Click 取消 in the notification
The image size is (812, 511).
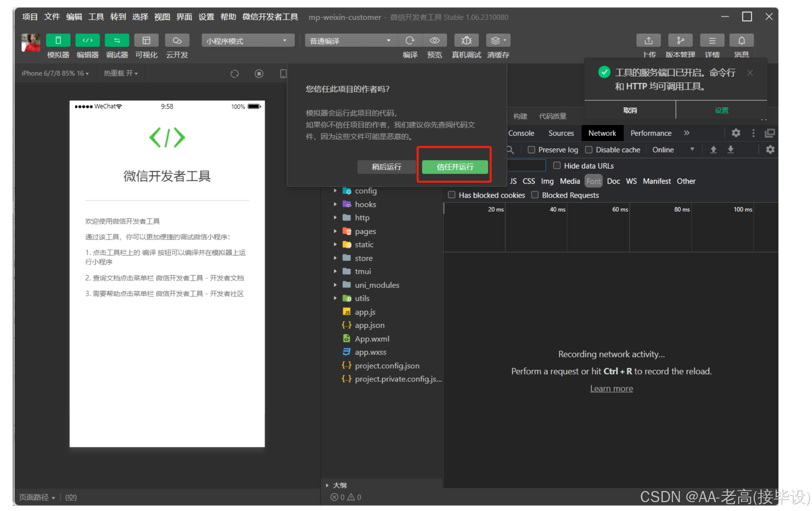pos(630,110)
